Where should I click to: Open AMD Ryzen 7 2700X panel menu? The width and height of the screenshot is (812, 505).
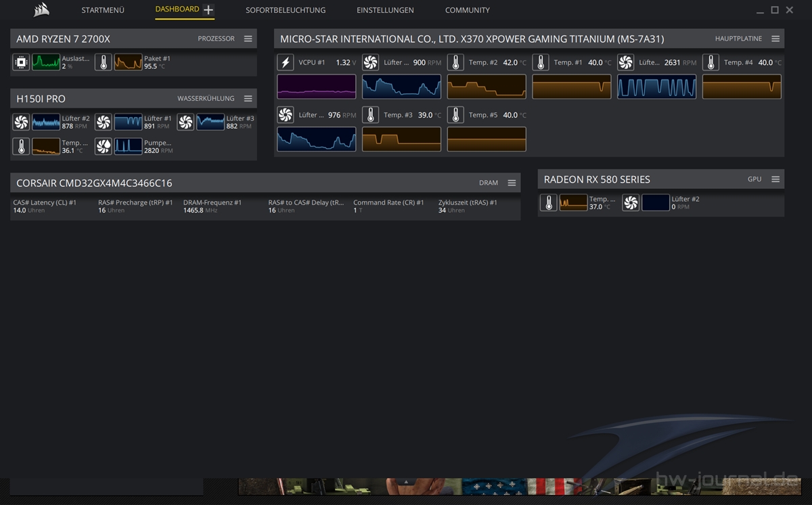point(248,39)
